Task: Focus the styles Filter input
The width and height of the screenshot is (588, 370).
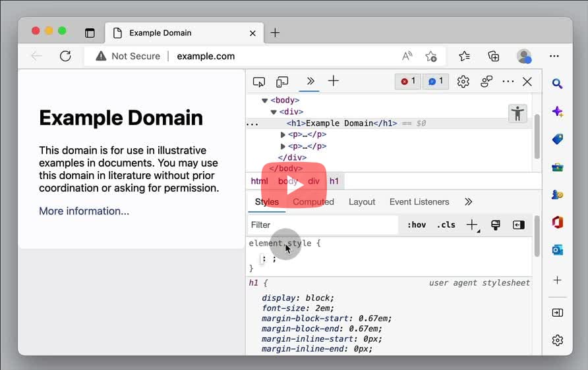Action: point(322,225)
